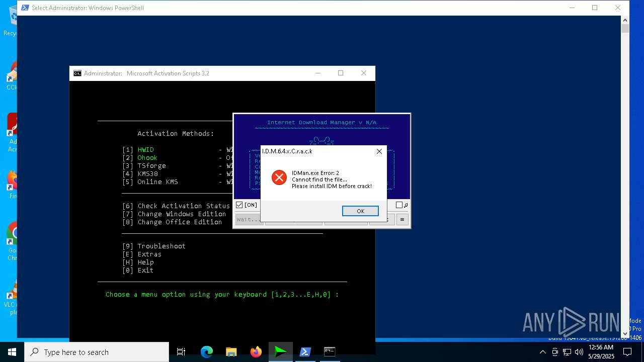Image resolution: width=644 pixels, height=362 pixels.
Task: Click the green arrow app on taskbar
Action: [x=280, y=352]
